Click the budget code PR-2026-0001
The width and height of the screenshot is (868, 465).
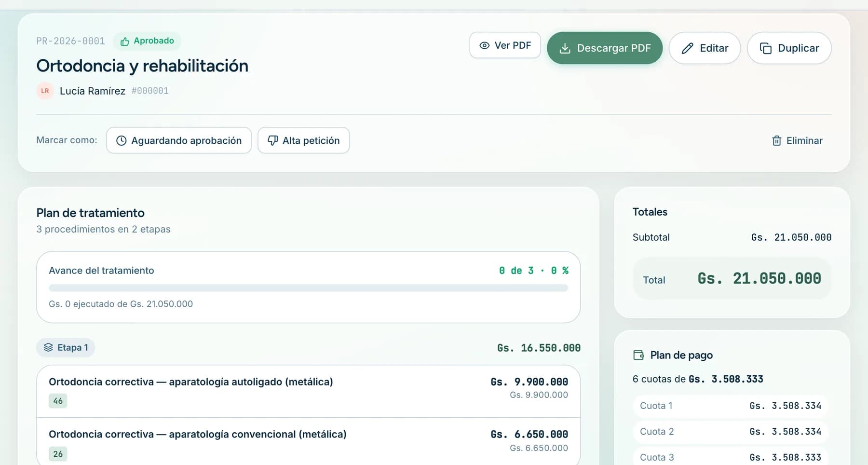pos(70,41)
